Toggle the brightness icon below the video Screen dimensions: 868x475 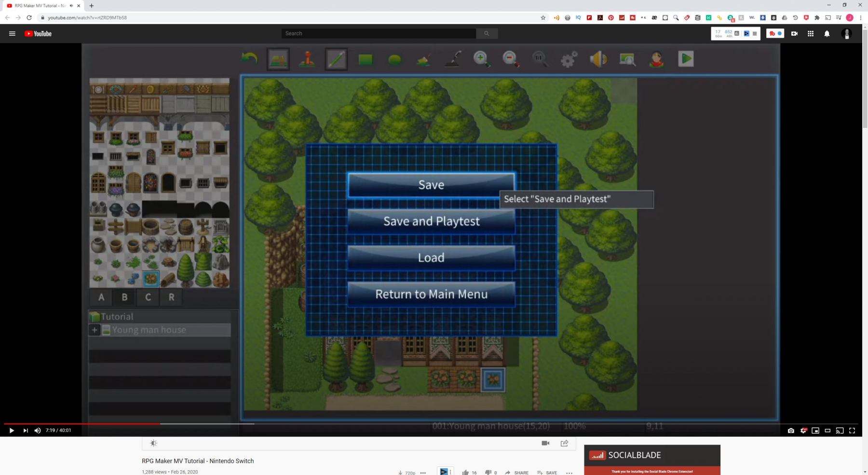tap(153, 443)
